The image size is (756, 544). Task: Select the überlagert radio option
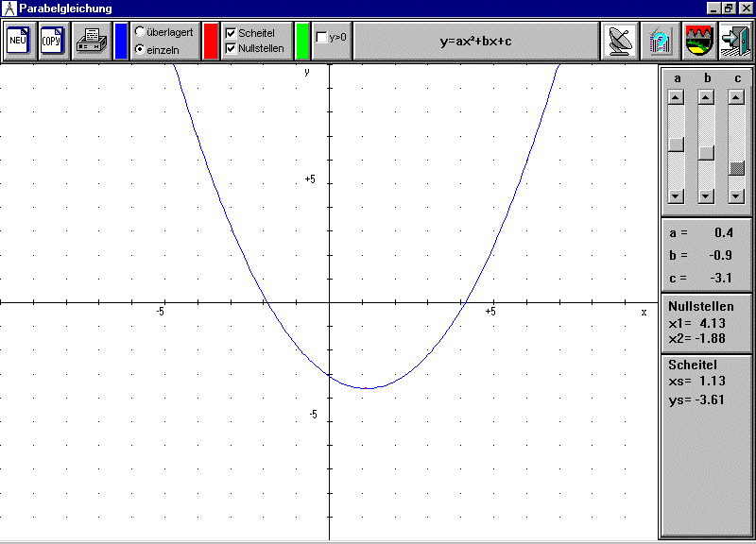163,32
